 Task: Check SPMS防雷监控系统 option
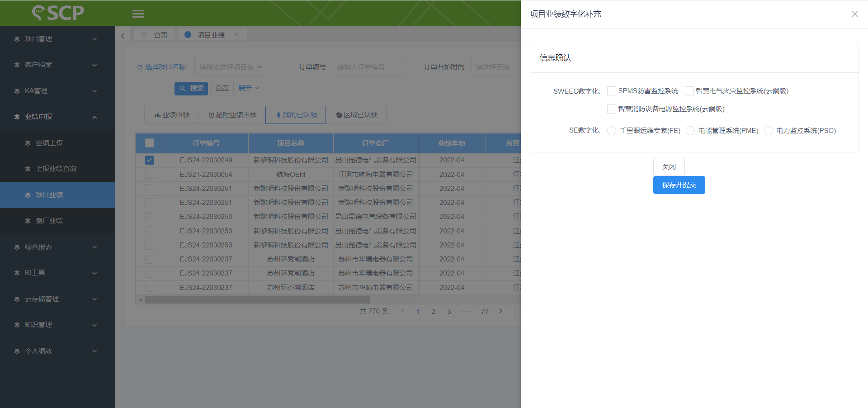pyautogui.click(x=611, y=91)
